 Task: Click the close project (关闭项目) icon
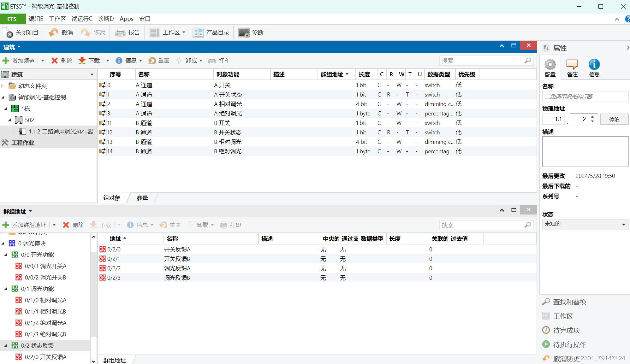click(x=8, y=32)
